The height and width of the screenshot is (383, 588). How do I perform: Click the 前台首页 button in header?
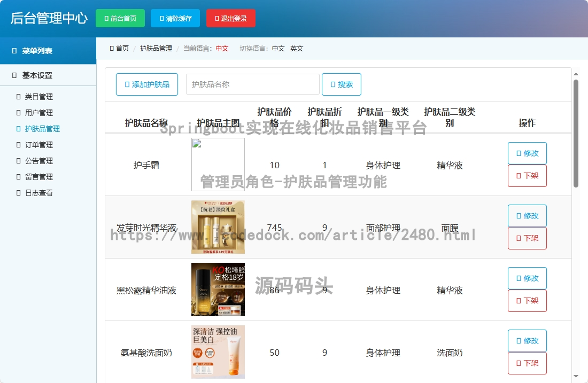coord(120,18)
